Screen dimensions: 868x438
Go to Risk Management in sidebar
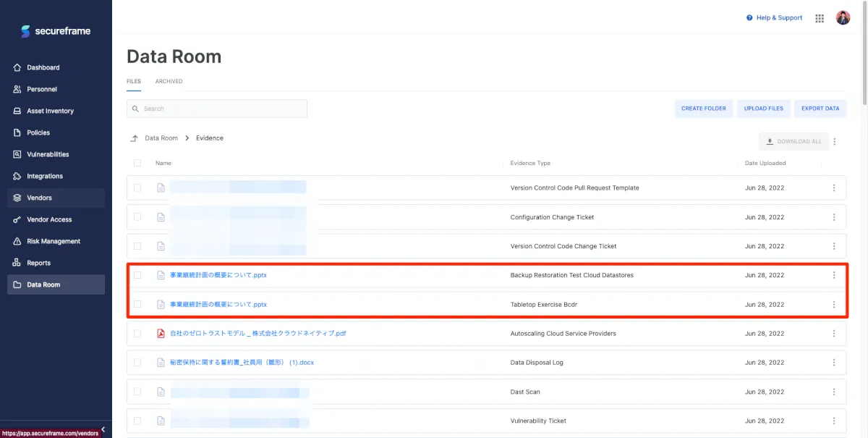click(x=54, y=241)
